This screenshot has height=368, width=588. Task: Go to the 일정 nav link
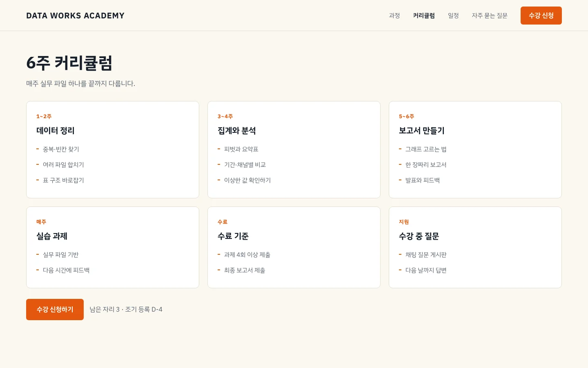tap(453, 16)
